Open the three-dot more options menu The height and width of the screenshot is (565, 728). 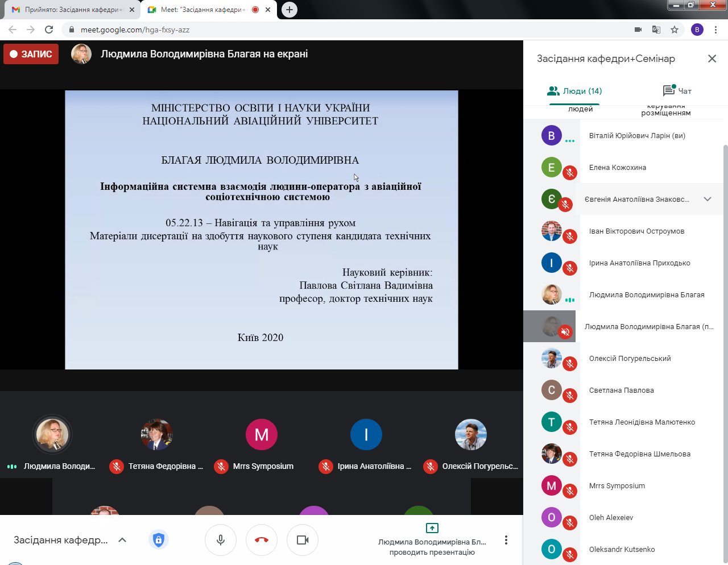tap(506, 540)
